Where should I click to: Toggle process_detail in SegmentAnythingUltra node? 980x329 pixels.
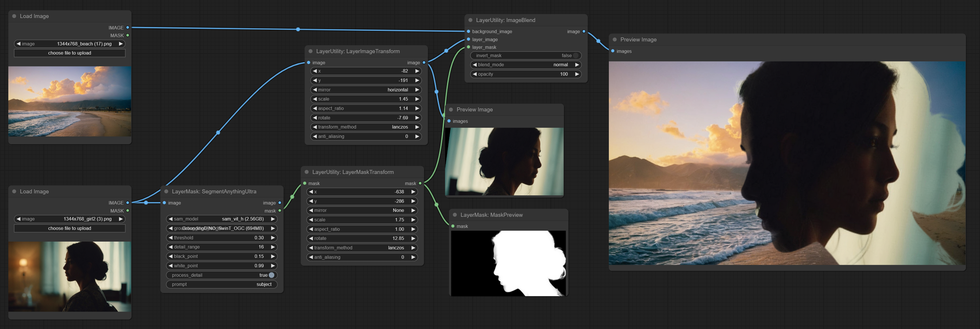pyautogui.click(x=221, y=275)
